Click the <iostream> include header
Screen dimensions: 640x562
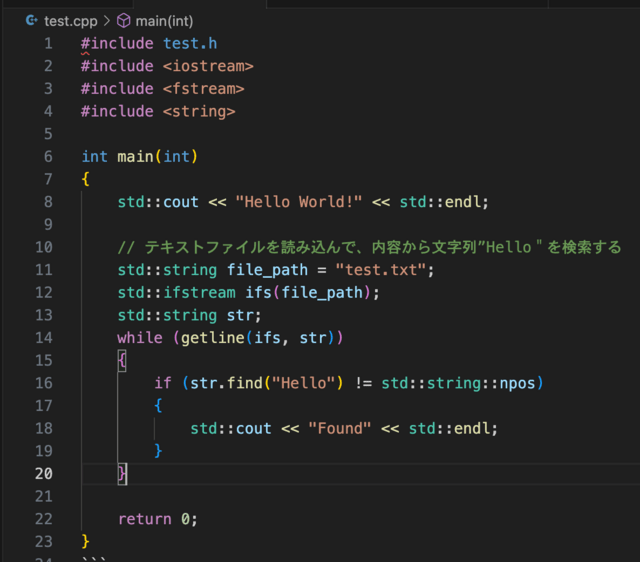(208, 66)
